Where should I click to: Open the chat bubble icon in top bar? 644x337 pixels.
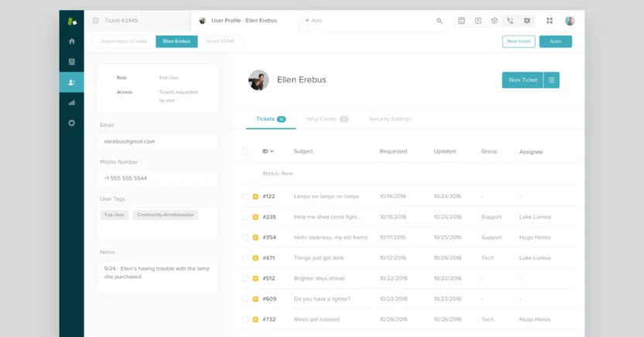tap(527, 21)
